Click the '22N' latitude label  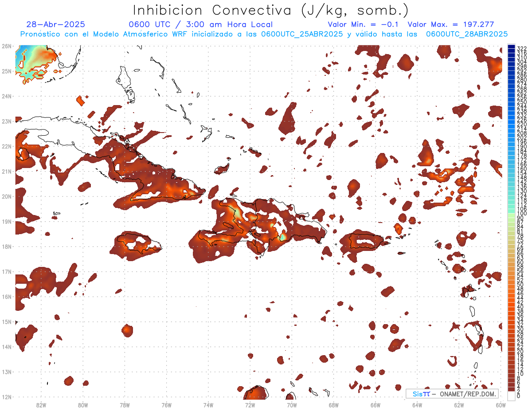6,146
